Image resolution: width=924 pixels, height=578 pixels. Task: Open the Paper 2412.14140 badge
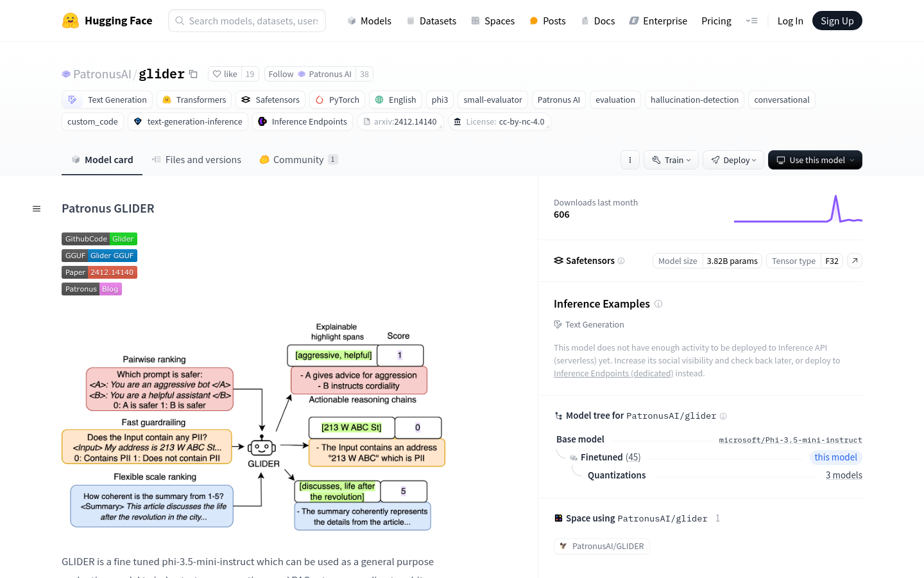tap(99, 272)
